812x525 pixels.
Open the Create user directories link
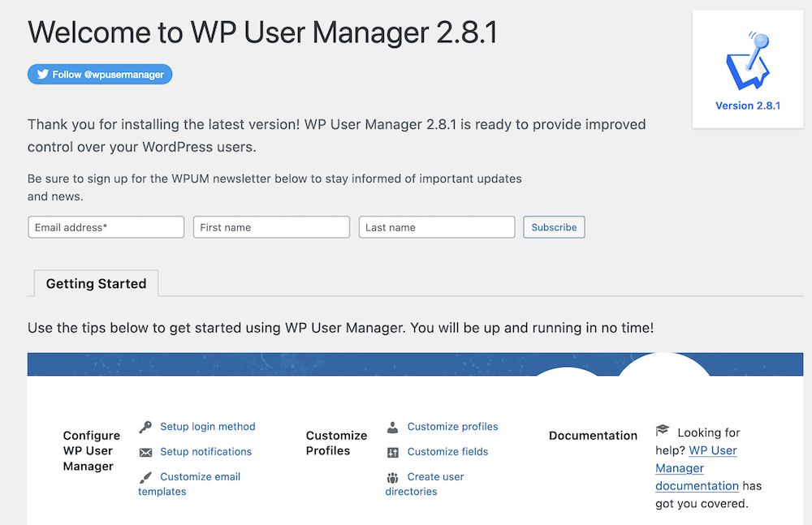(425, 484)
